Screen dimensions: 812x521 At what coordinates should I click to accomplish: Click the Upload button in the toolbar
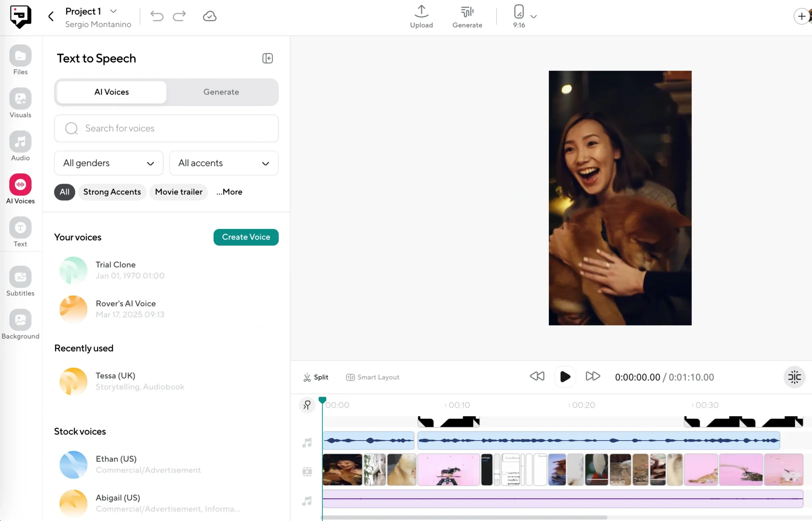(421, 16)
